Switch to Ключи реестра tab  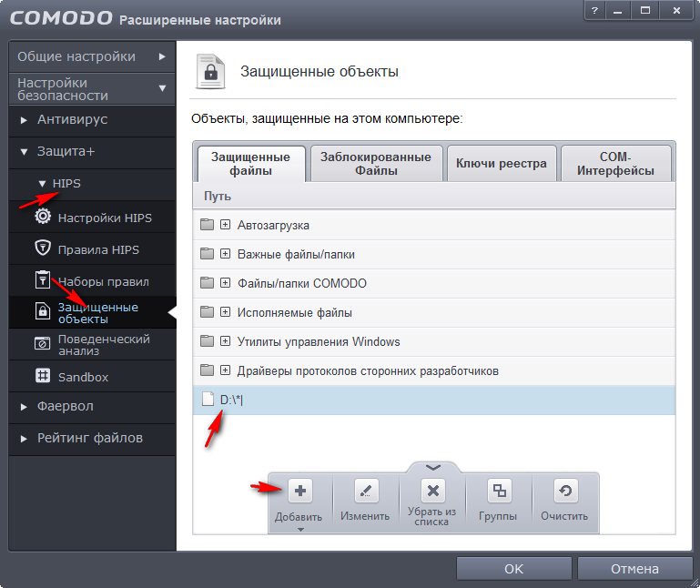[502, 164]
